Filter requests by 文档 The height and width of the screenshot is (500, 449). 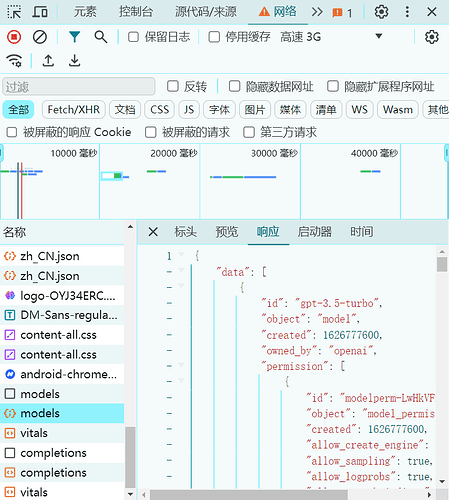[125, 110]
